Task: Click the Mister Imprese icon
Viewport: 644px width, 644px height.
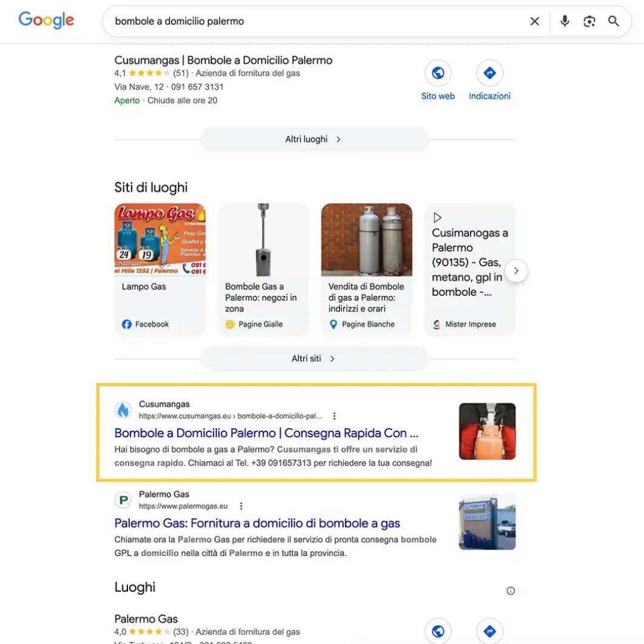Action: click(x=437, y=324)
